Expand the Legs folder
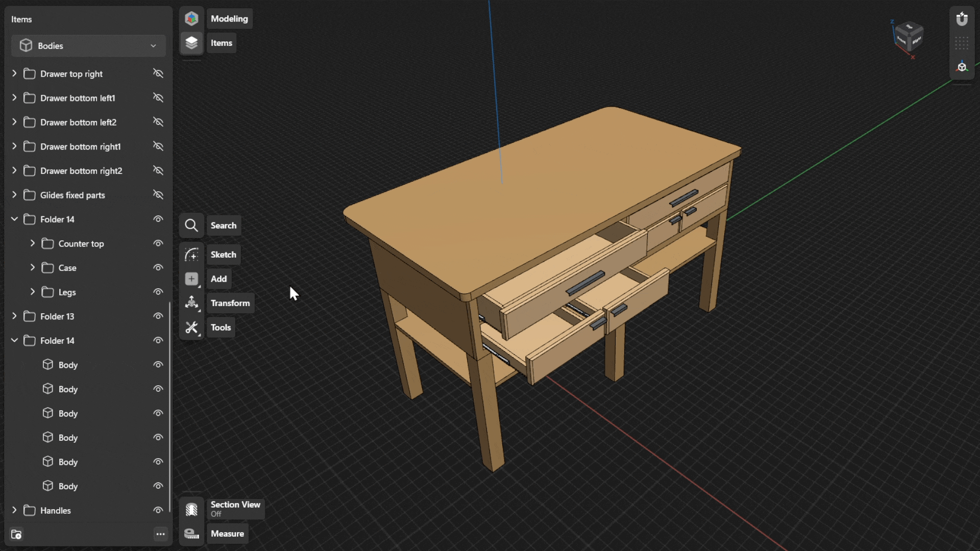 (33, 292)
